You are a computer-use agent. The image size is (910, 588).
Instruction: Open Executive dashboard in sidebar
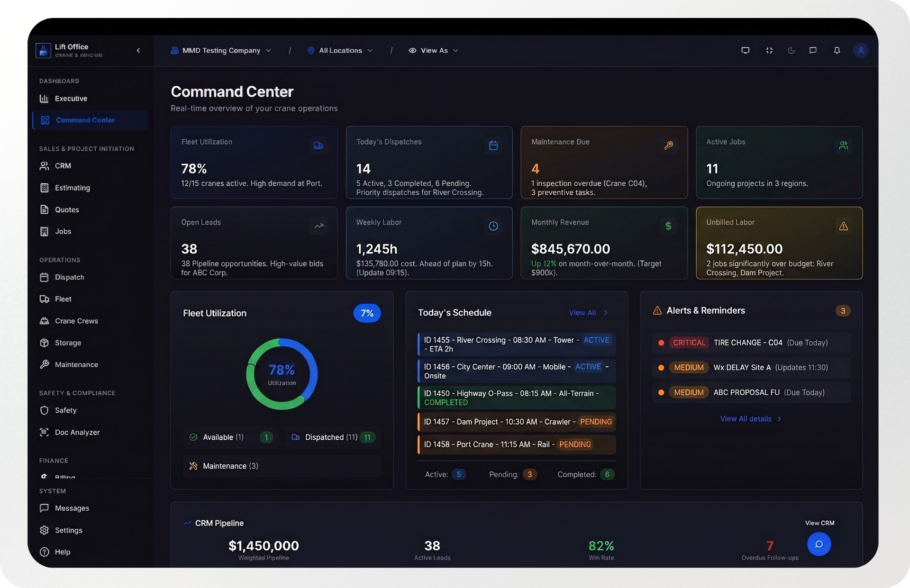coord(90,99)
